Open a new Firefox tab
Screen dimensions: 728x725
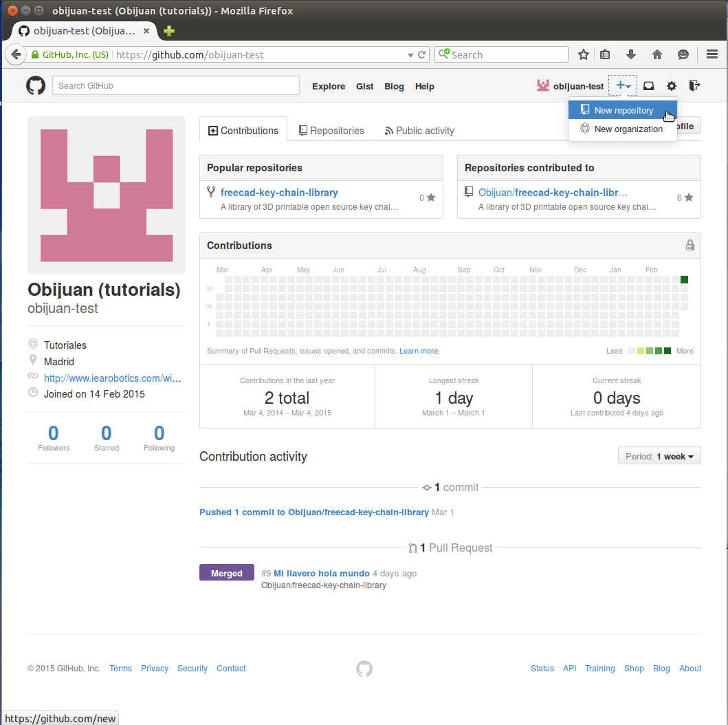pos(168,31)
